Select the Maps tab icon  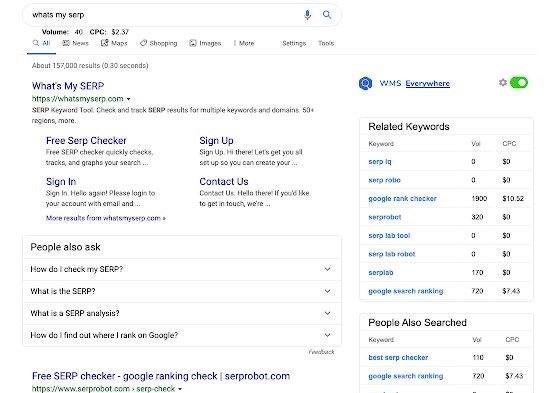coord(104,43)
